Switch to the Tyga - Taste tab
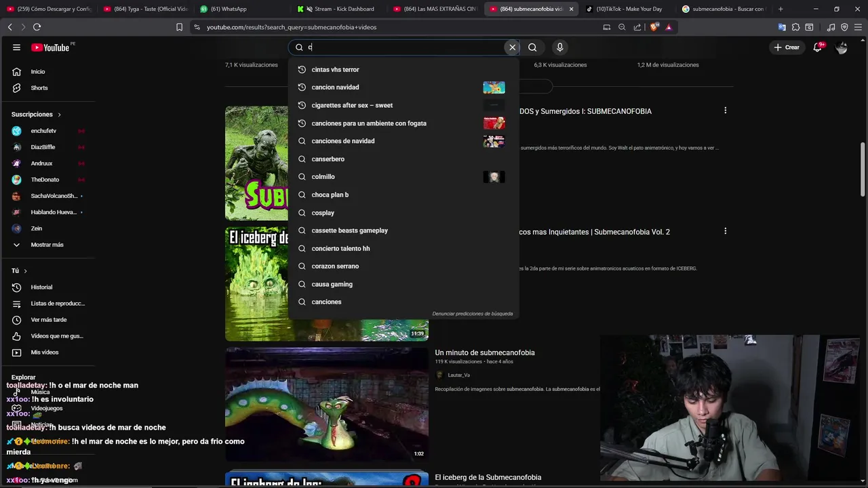 click(146, 9)
